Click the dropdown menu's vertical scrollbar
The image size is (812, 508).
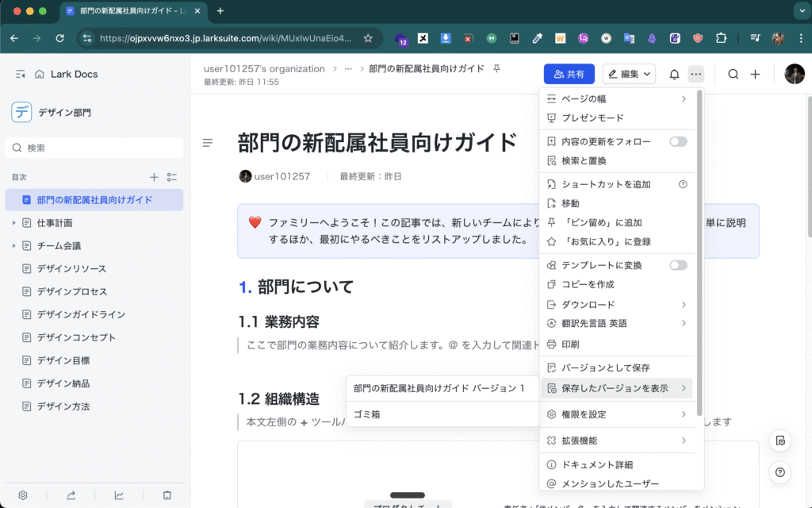click(x=699, y=254)
